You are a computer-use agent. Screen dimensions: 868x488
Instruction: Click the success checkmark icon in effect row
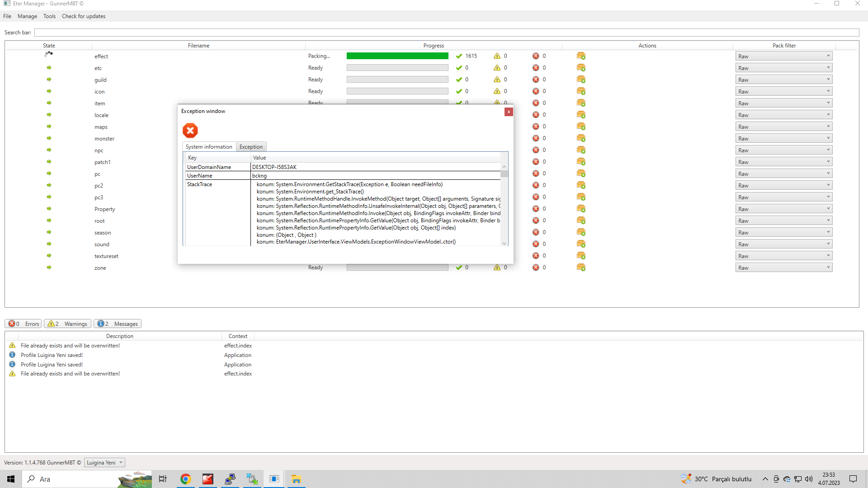[x=459, y=56]
